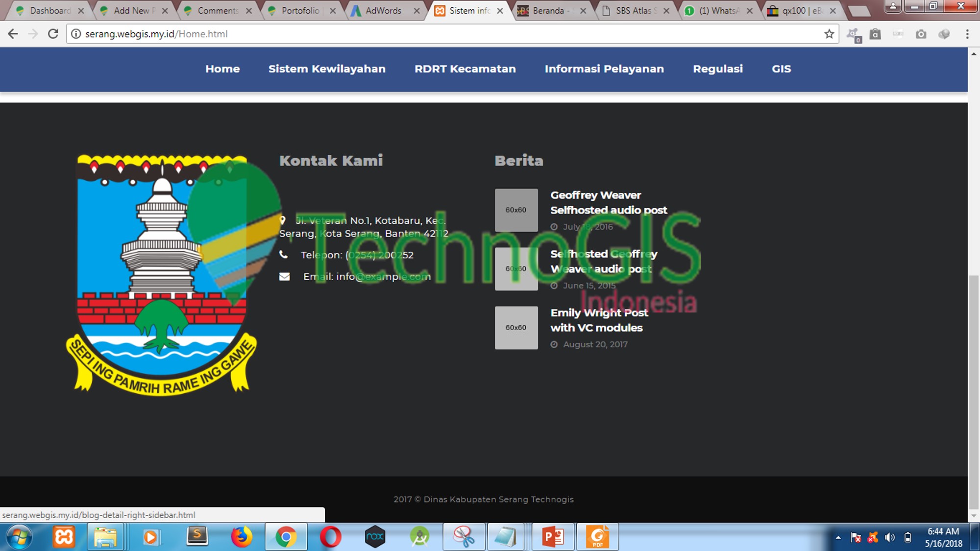Image resolution: width=980 pixels, height=551 pixels.
Task: Open the Sistem Kewilayahan menu
Action: click(x=327, y=69)
